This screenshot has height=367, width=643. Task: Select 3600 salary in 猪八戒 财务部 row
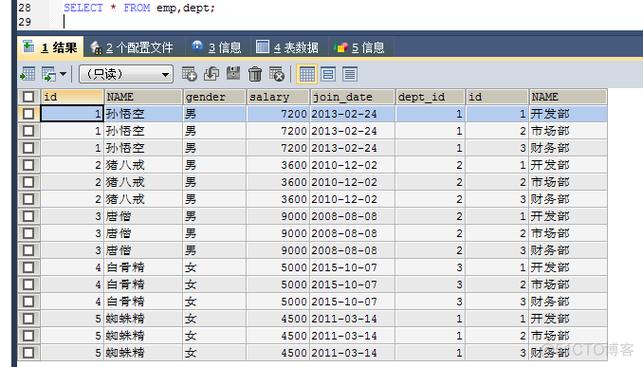click(278, 199)
